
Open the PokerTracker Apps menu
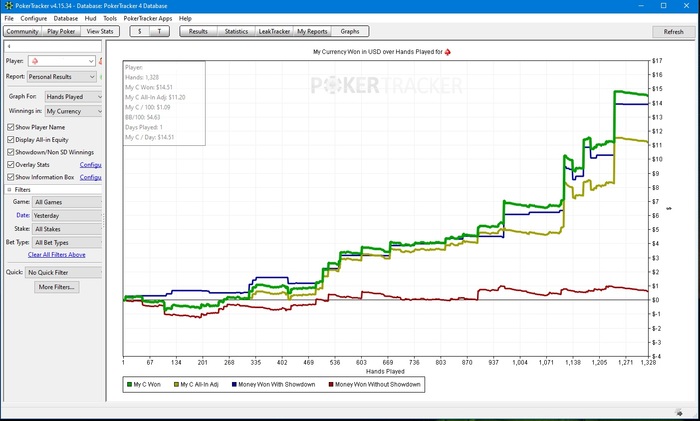click(148, 18)
